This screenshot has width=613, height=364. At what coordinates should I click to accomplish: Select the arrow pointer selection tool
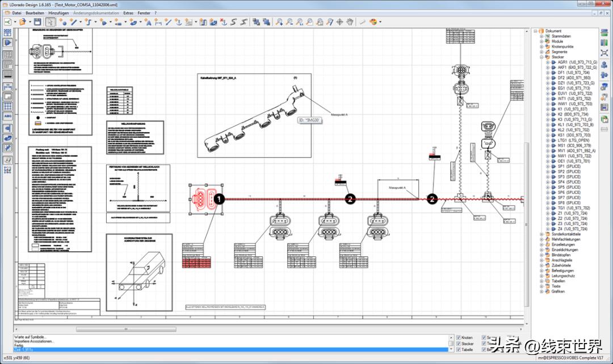coord(50,22)
